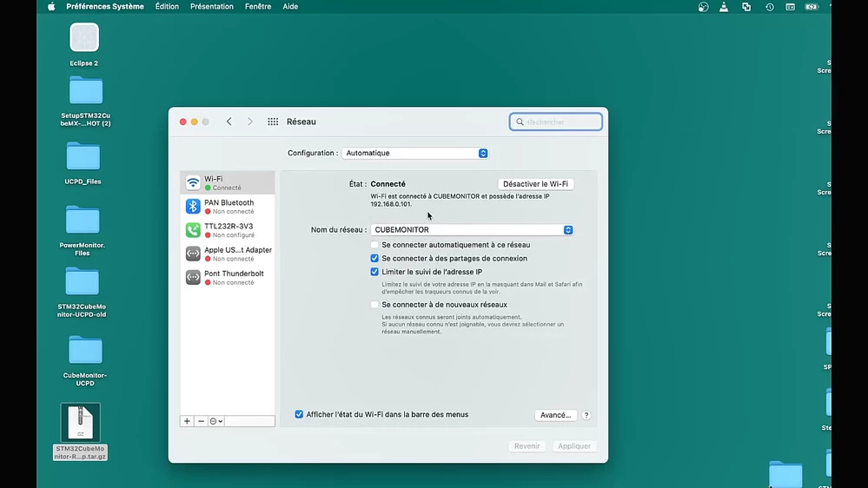Screen dimensions: 868x488
Task: Enable Se connecter à de nouveaux réseaux
Action: coord(374,304)
